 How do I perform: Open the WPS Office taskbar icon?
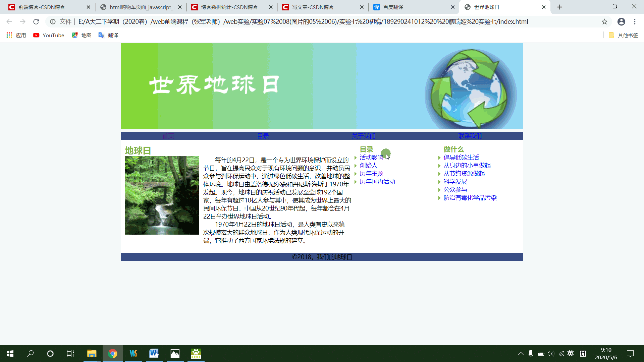coord(133,353)
